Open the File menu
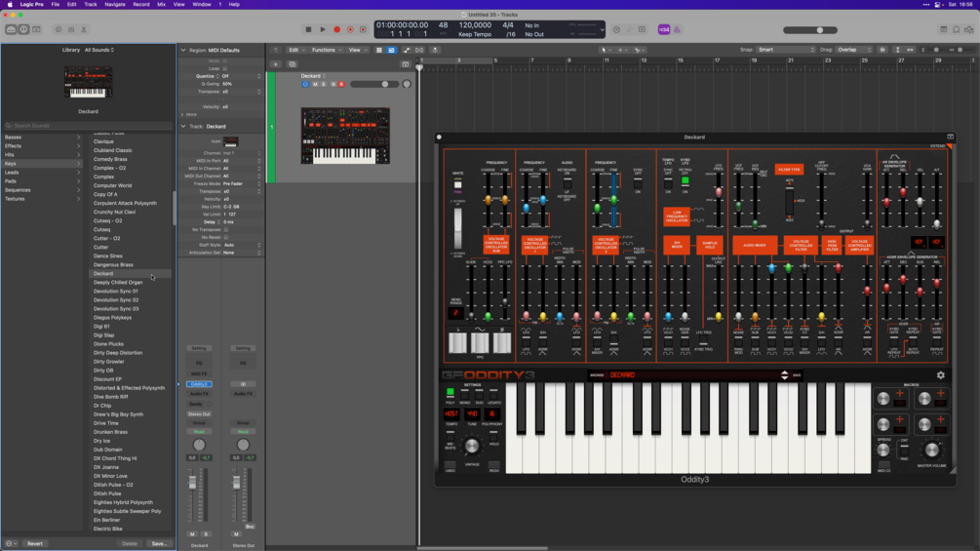980x551 pixels. point(55,4)
